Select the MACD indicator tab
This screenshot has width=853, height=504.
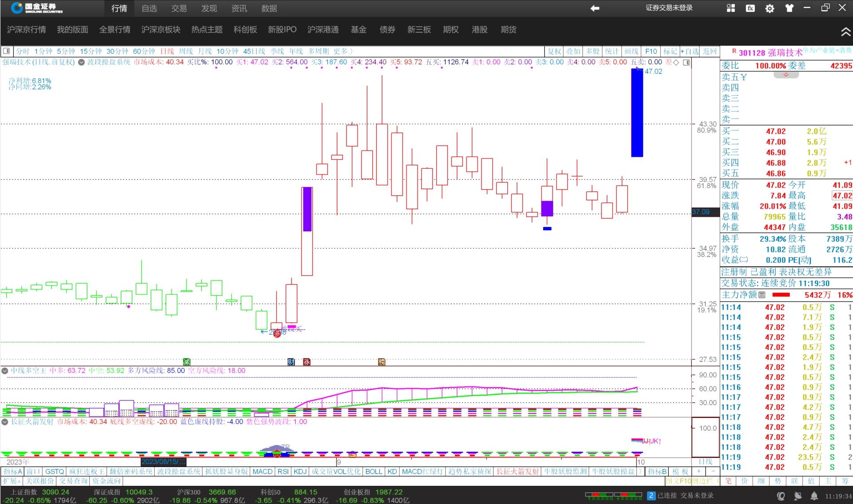(262, 472)
